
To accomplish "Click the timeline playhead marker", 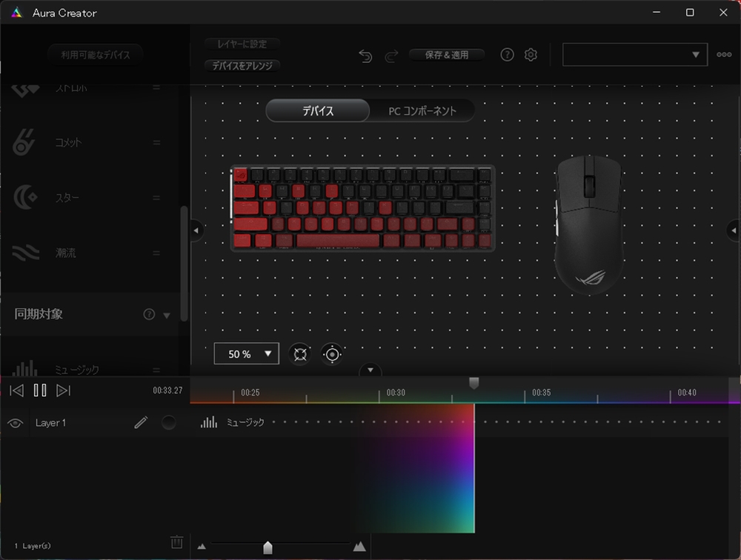I will [x=474, y=383].
